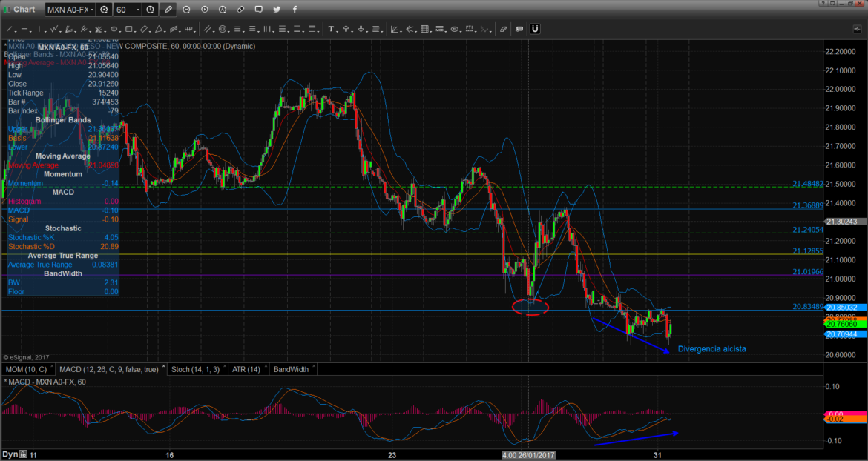Image resolution: width=868 pixels, height=461 pixels.
Task: Select the concentric circles tool
Action: [223, 30]
